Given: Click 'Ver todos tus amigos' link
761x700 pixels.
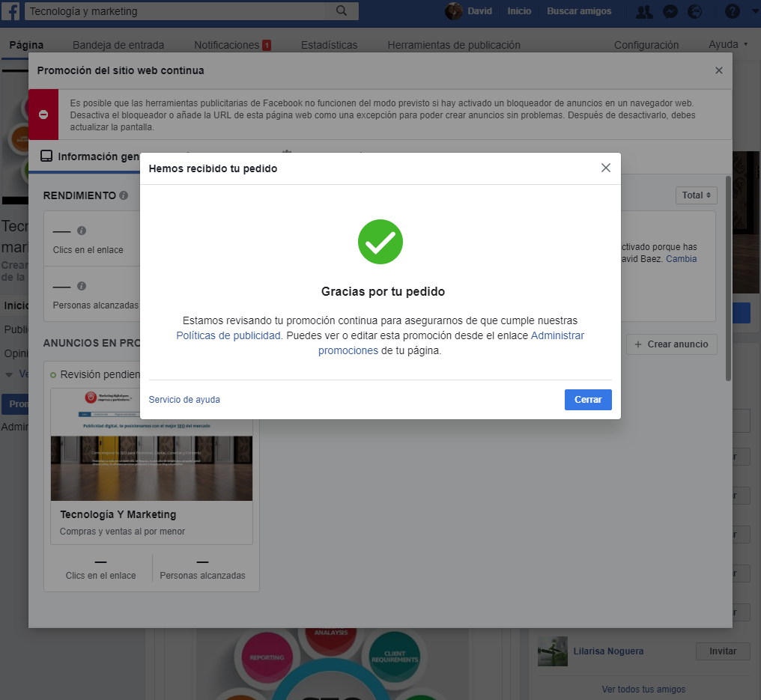Looking at the screenshot, I should pyautogui.click(x=643, y=689).
